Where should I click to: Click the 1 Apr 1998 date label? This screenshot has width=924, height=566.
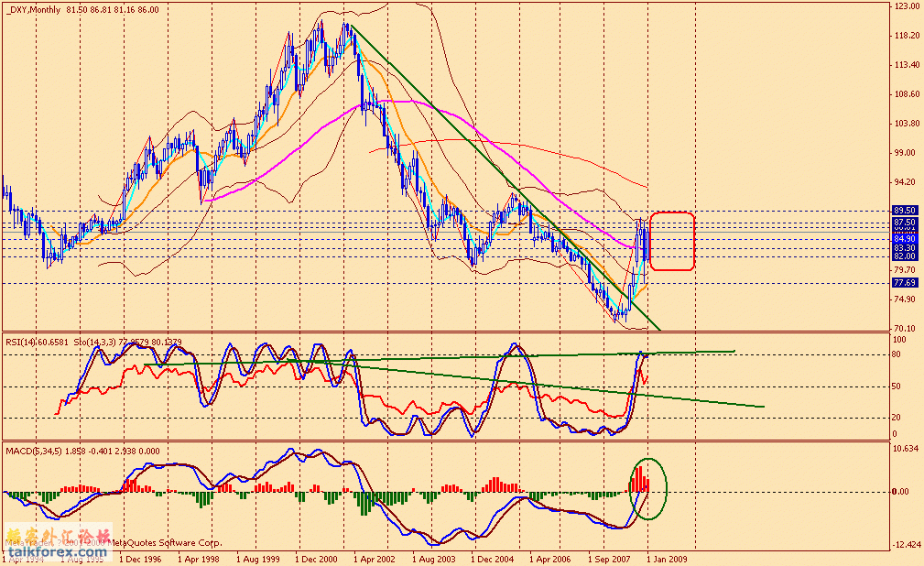click(x=199, y=559)
